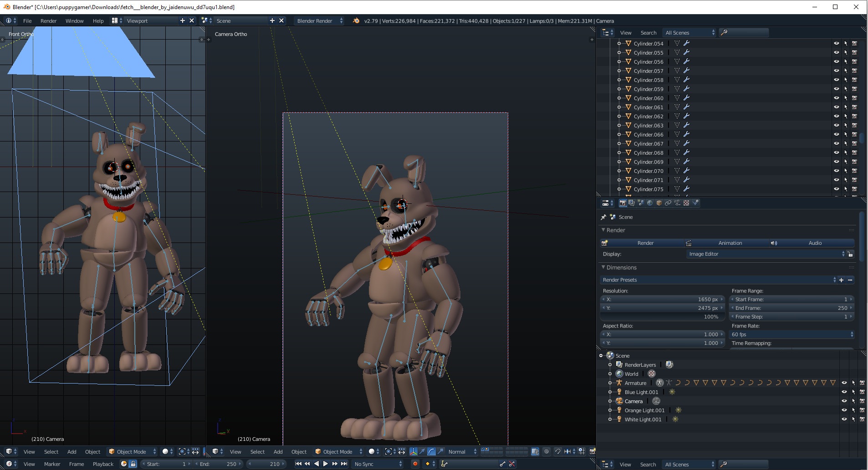868x470 pixels.
Task: Collapse the Dimensions panel
Action: 603,268
